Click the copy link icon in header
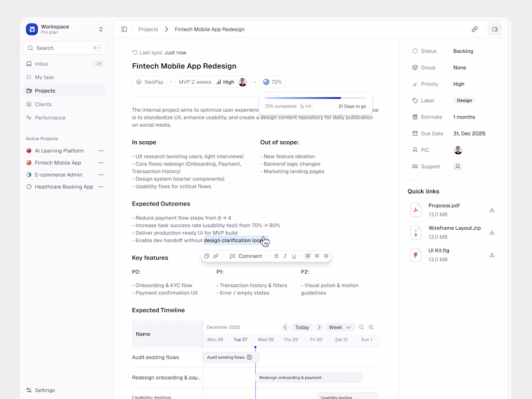Image resolution: width=532 pixels, height=399 pixels. (x=474, y=30)
